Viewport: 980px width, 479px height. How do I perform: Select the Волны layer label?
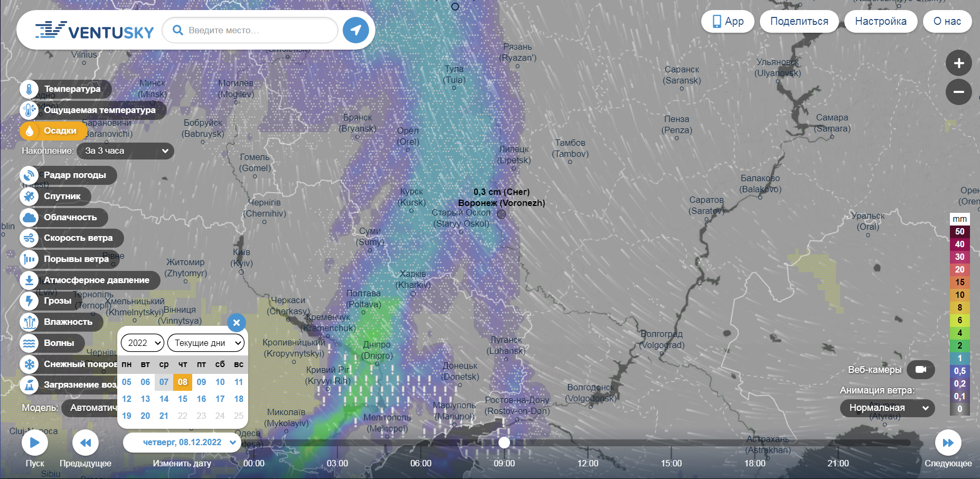[59, 343]
